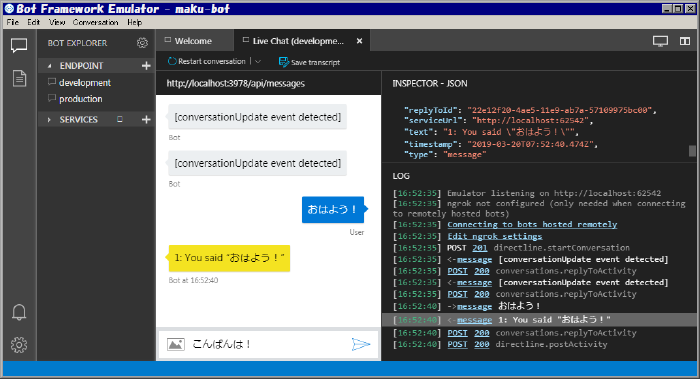Click the "timestamp" JSON line
This screenshot has height=379, width=700.
pyautogui.click(x=500, y=144)
